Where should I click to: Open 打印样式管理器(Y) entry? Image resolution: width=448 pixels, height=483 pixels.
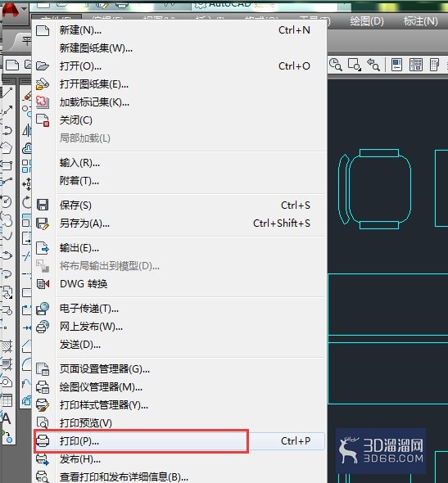(179, 405)
